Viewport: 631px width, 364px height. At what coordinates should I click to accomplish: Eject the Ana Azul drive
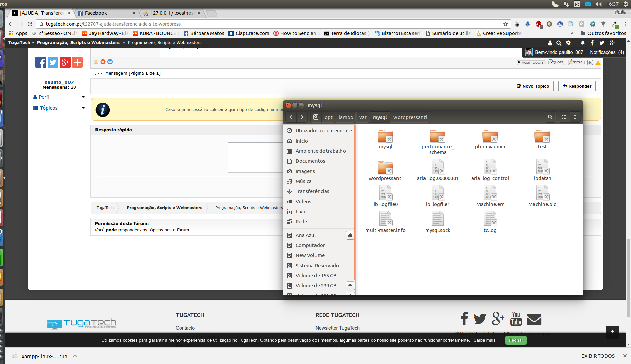coord(350,235)
